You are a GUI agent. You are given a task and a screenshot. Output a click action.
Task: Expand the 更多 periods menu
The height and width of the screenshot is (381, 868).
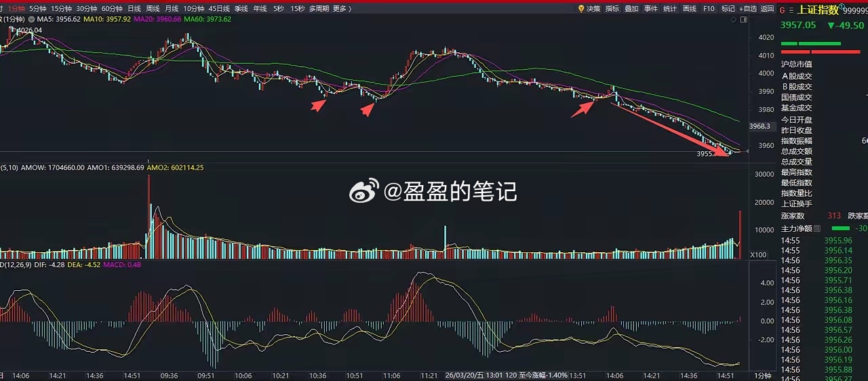[x=341, y=9]
